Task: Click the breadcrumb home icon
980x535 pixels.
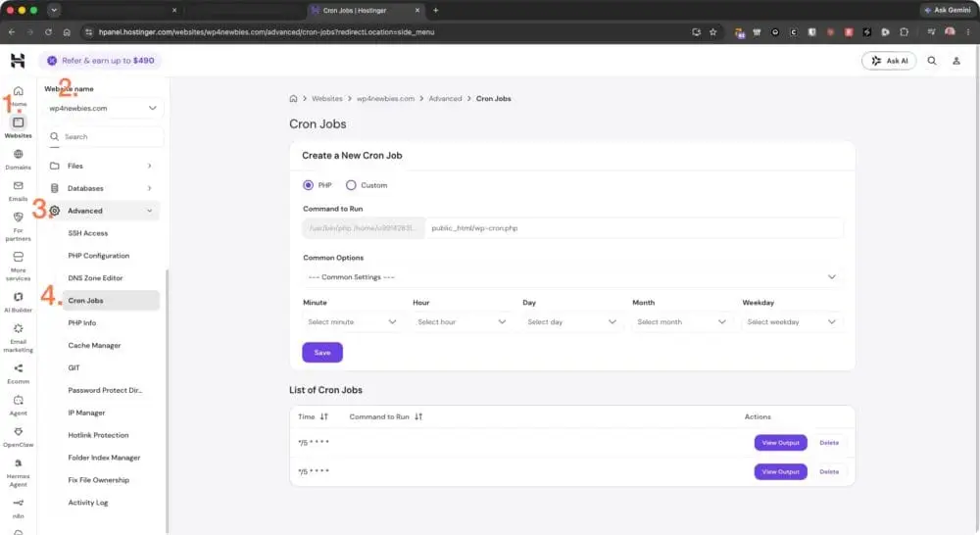Action: click(293, 98)
